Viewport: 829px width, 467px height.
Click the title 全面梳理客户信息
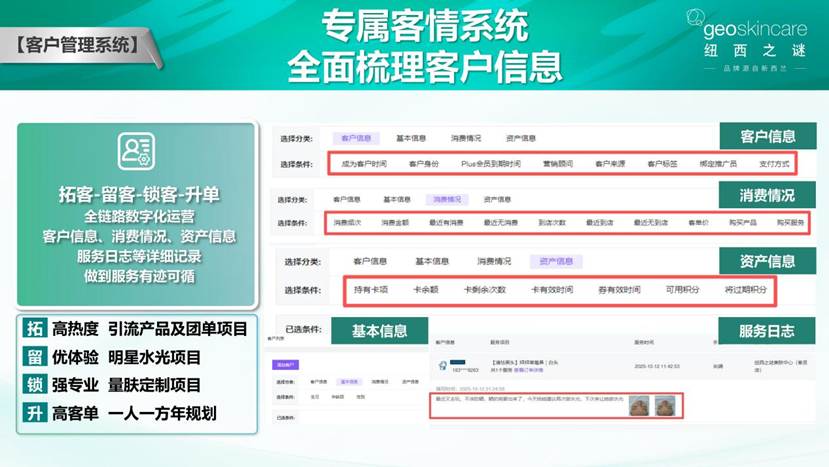pos(425,67)
